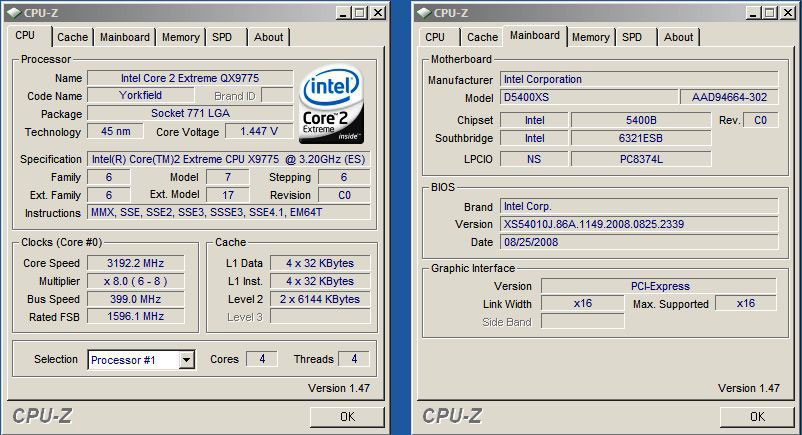This screenshot has height=435, width=802.
Task: Click OK button in left CPU-Z window
Action: click(347, 417)
